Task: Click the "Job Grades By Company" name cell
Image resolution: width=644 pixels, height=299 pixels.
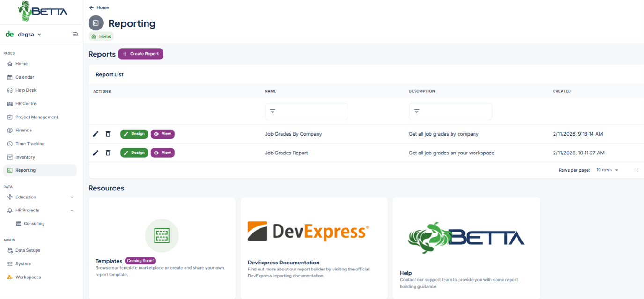Action: [293, 134]
